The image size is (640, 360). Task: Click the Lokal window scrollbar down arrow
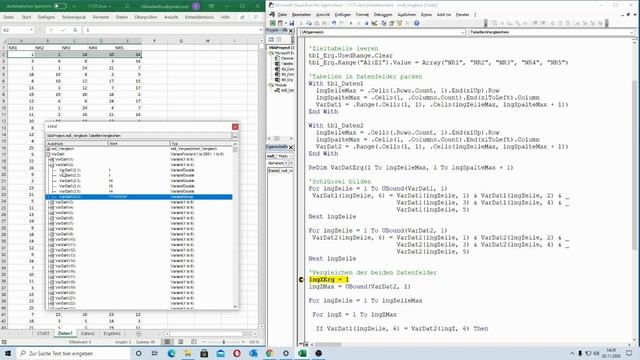tap(235, 307)
